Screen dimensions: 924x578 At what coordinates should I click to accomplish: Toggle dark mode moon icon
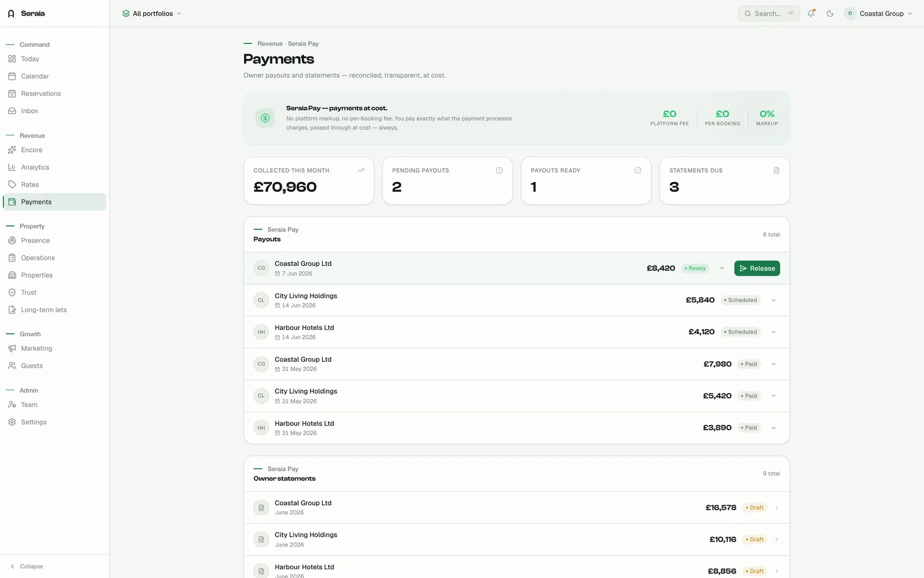pyautogui.click(x=830, y=13)
